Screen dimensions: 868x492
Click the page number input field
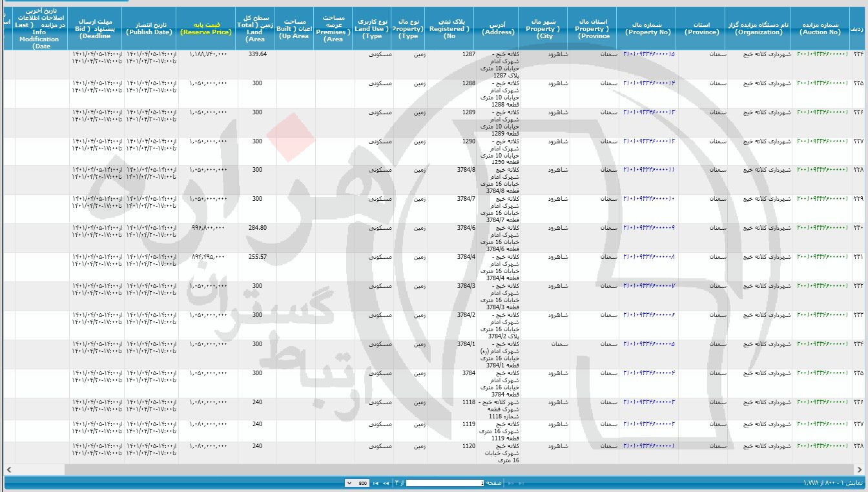coord(445,483)
